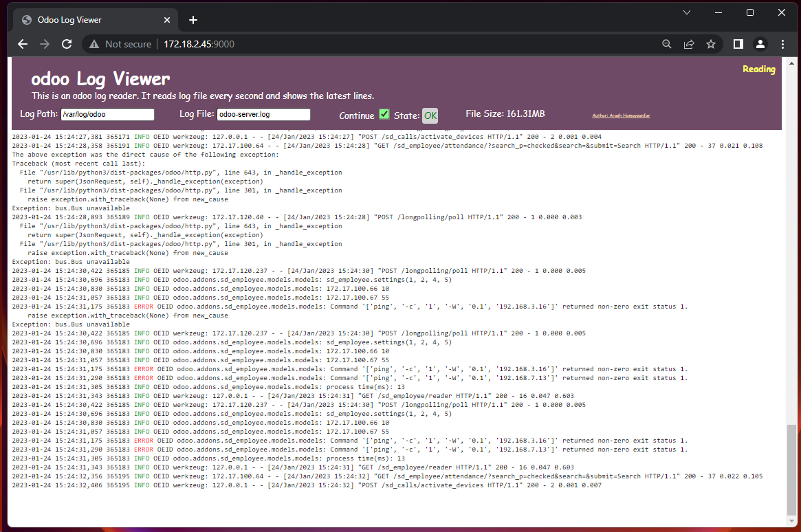This screenshot has height=532, width=801.
Task: Edit the Log Path field
Action: (107, 114)
